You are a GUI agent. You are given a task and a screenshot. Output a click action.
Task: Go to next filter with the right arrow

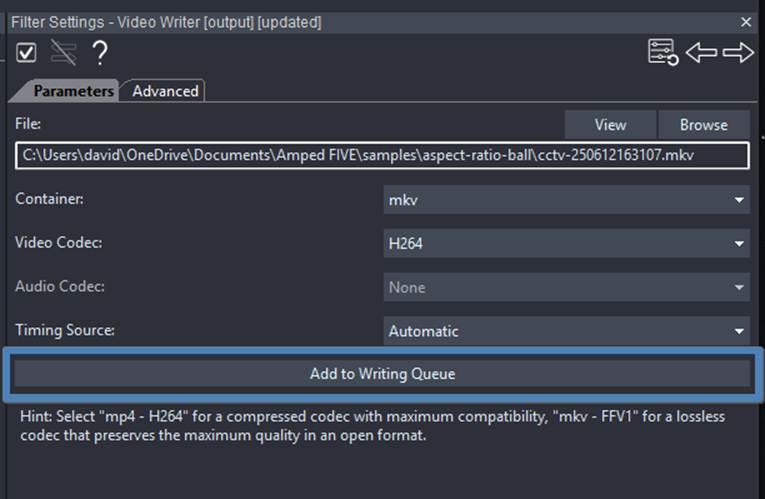coord(738,53)
